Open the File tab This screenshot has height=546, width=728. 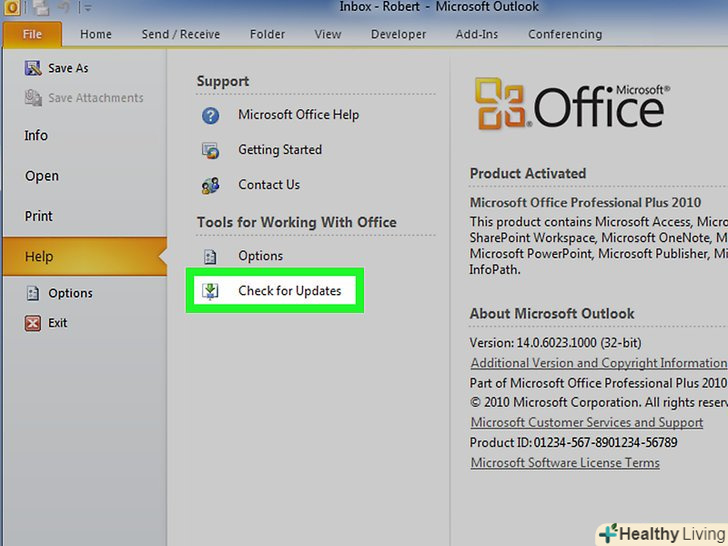(32, 34)
